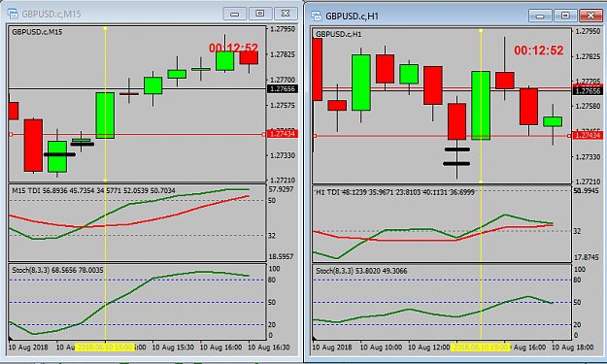Select the lower thick black bar marker in H1
The width and height of the screenshot is (607, 364).
point(456,164)
